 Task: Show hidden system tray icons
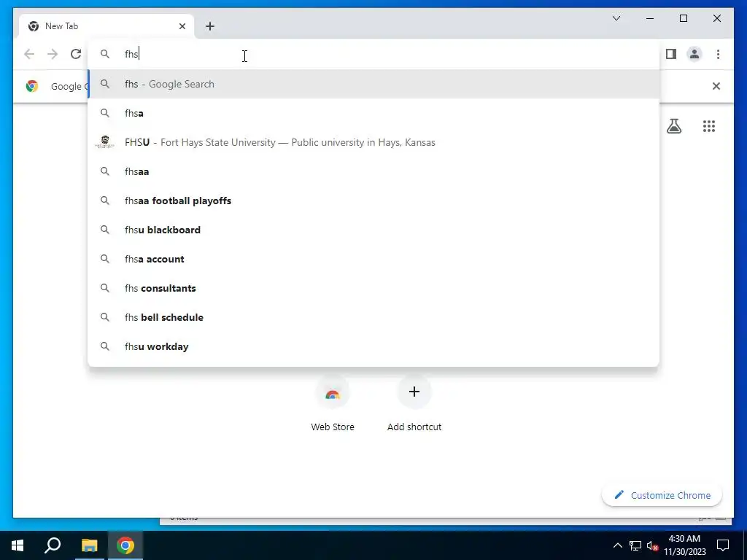[x=617, y=545]
